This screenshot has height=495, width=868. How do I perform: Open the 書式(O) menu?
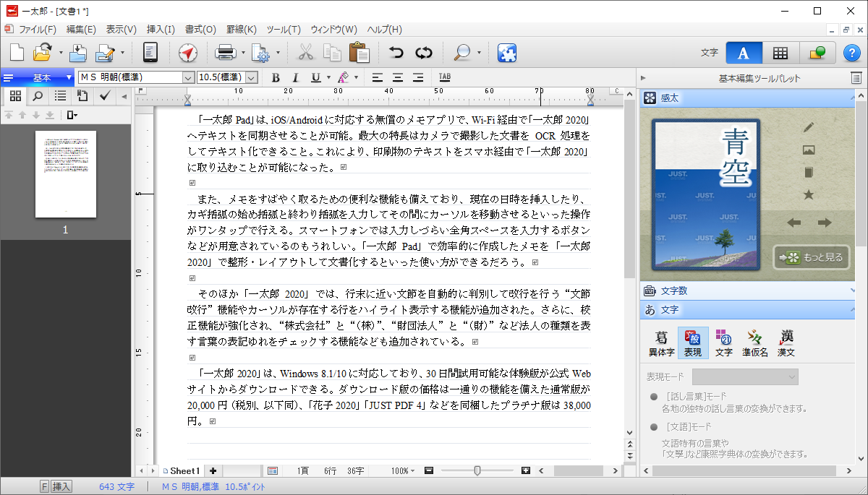pos(200,30)
